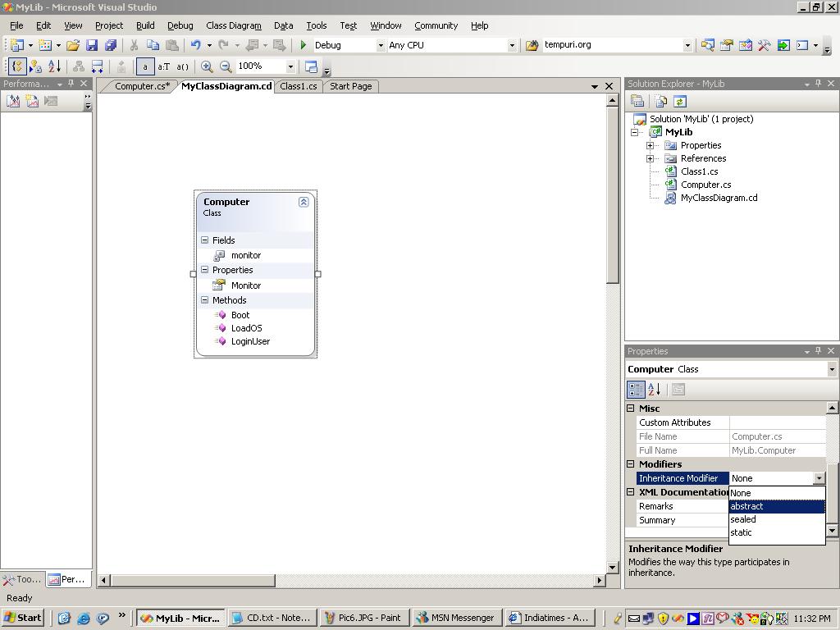Viewport: 840px width, 630px height.
Task: Switch Properties grid to Categorized view
Action: [x=636, y=390]
